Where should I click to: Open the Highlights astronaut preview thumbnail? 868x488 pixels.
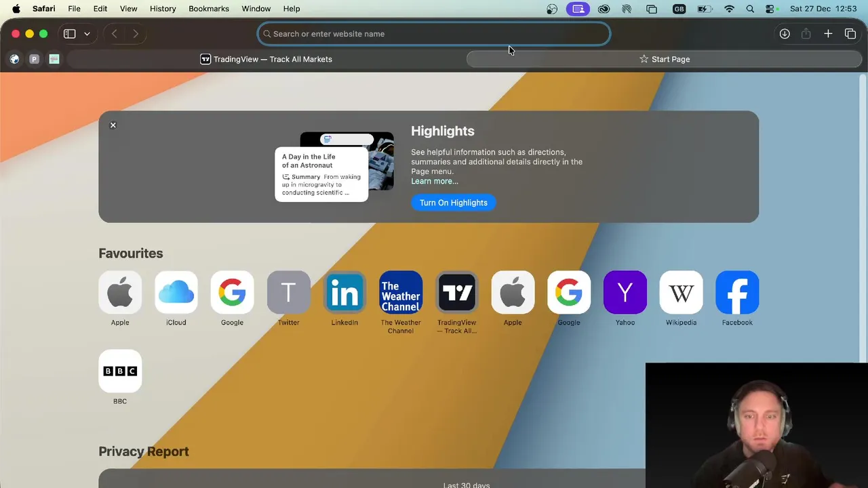334,166
